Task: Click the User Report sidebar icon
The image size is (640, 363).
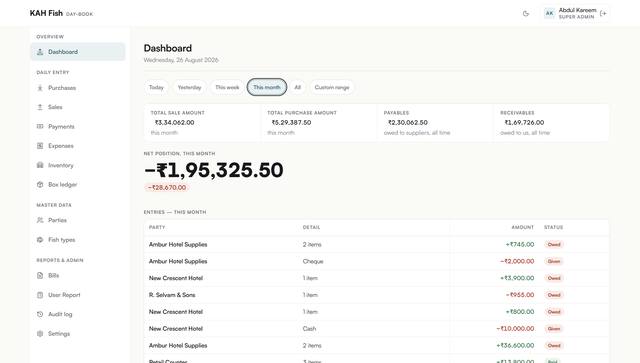Action: pos(40,295)
